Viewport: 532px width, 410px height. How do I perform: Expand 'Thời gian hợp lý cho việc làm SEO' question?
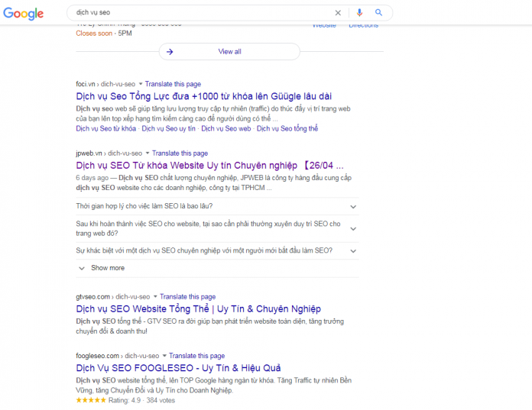217,206
